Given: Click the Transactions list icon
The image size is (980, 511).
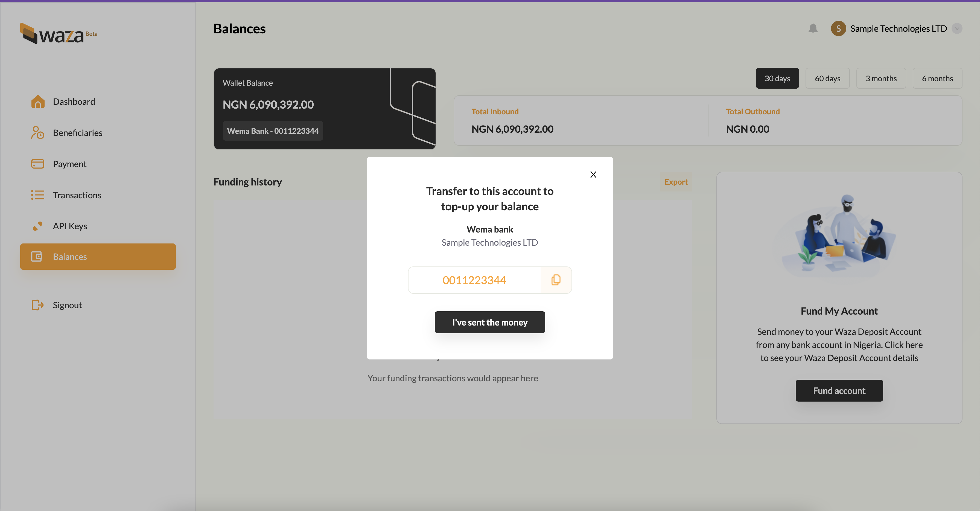Looking at the screenshot, I should coord(38,195).
